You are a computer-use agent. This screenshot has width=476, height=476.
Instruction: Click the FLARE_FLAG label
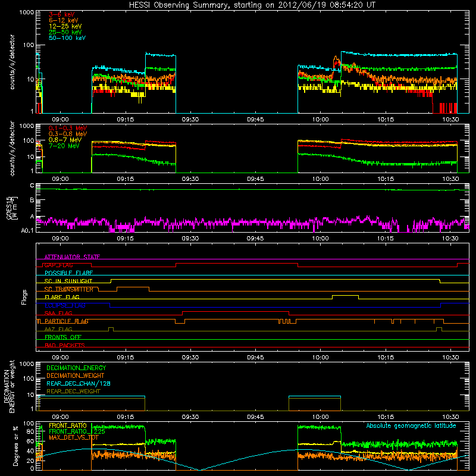click(x=62, y=297)
